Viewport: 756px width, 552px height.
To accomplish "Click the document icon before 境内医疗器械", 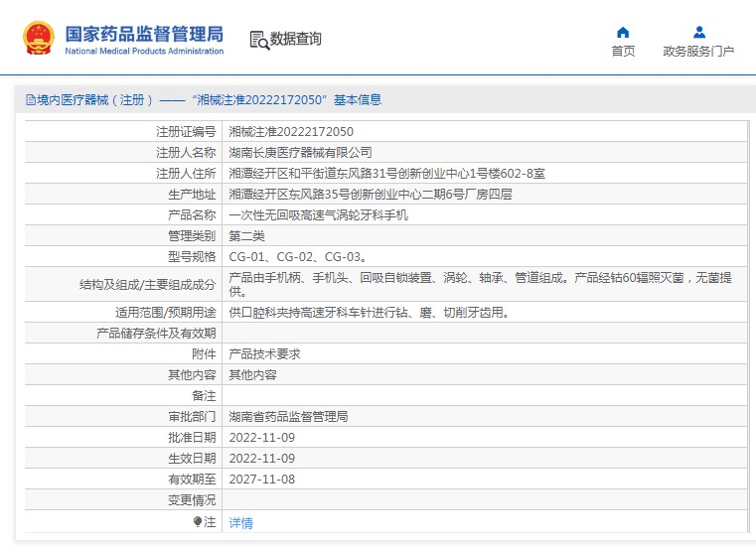I will [x=31, y=99].
